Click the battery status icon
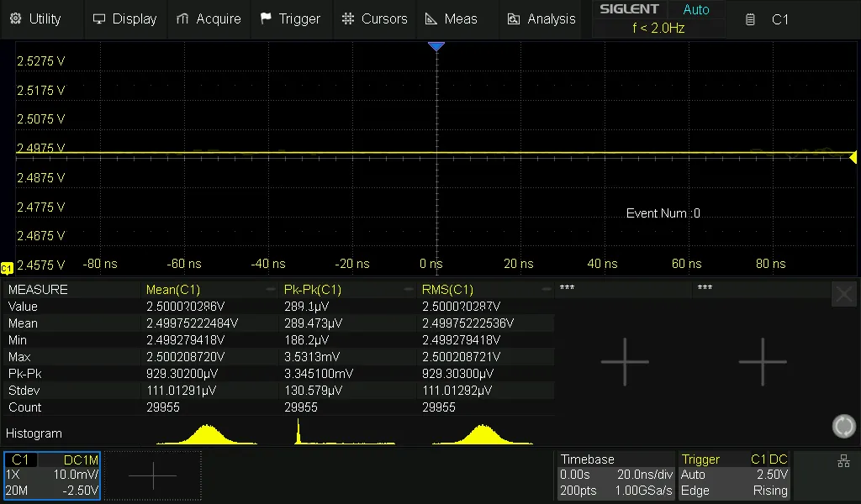 748,18
